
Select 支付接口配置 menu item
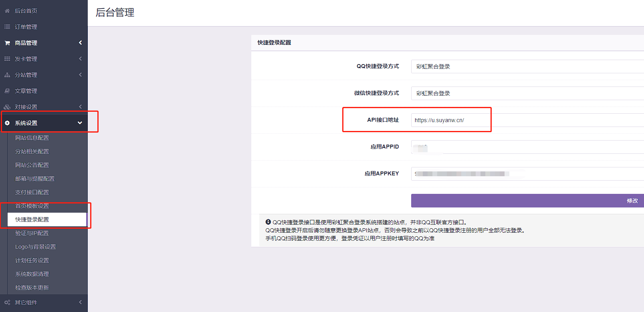(x=32, y=192)
